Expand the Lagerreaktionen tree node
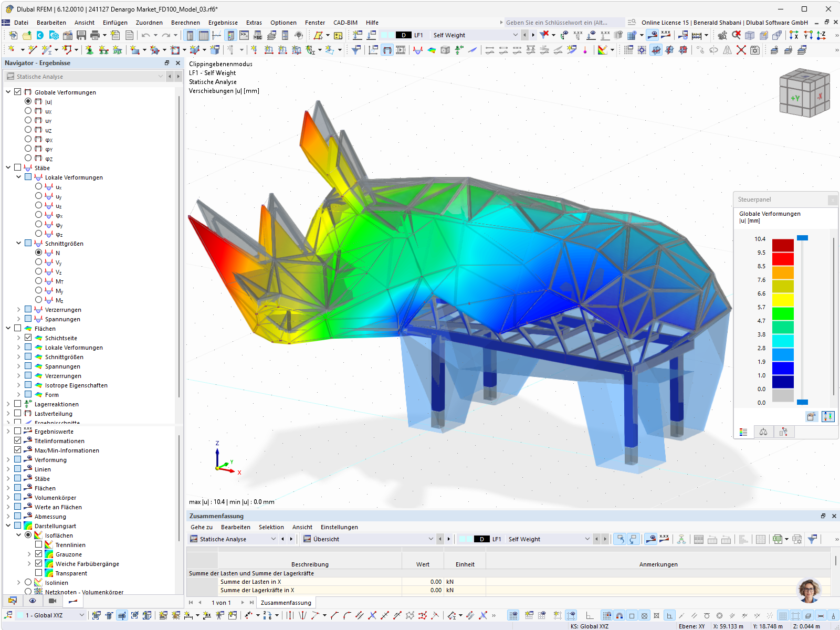Screen dimensions: 840x630 tap(8, 404)
